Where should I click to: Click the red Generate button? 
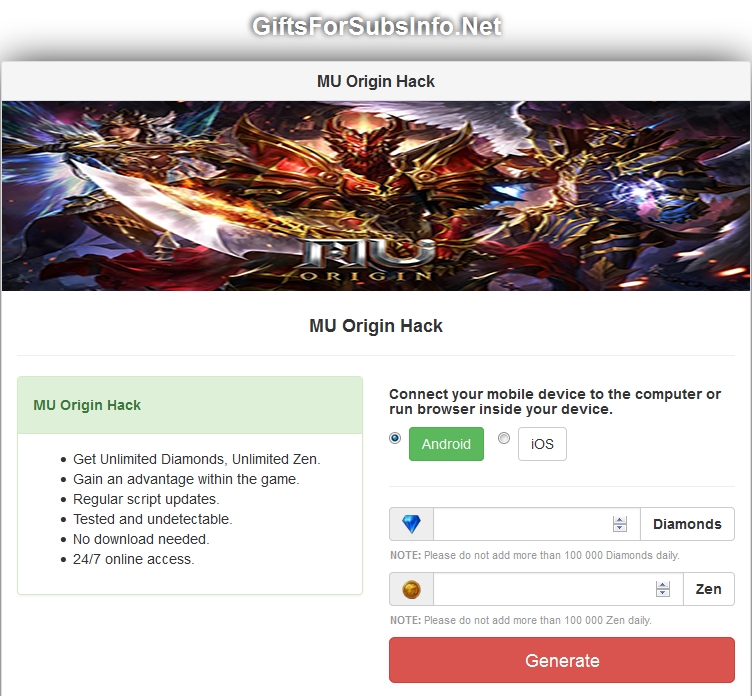[x=562, y=660]
